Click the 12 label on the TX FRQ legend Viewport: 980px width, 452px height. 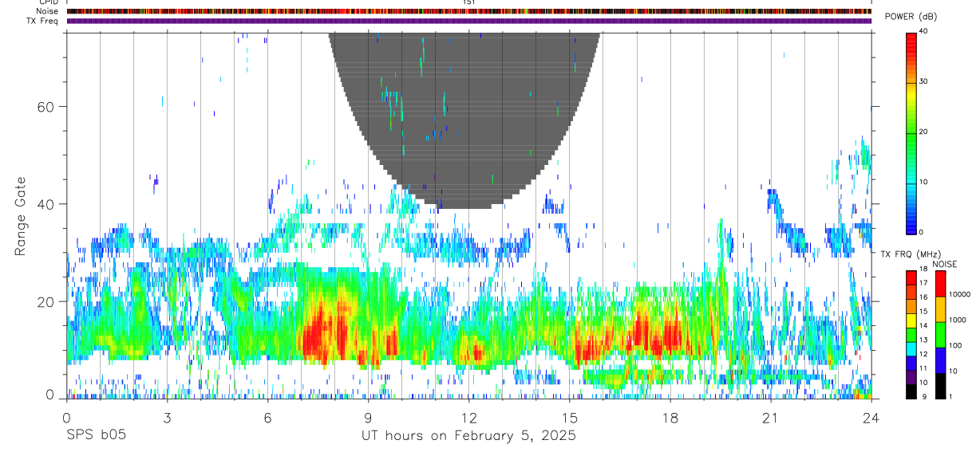pos(923,354)
